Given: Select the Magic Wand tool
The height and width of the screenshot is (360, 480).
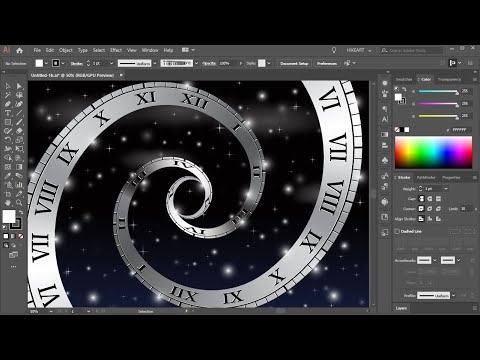Looking at the screenshot, I should 8,95.
